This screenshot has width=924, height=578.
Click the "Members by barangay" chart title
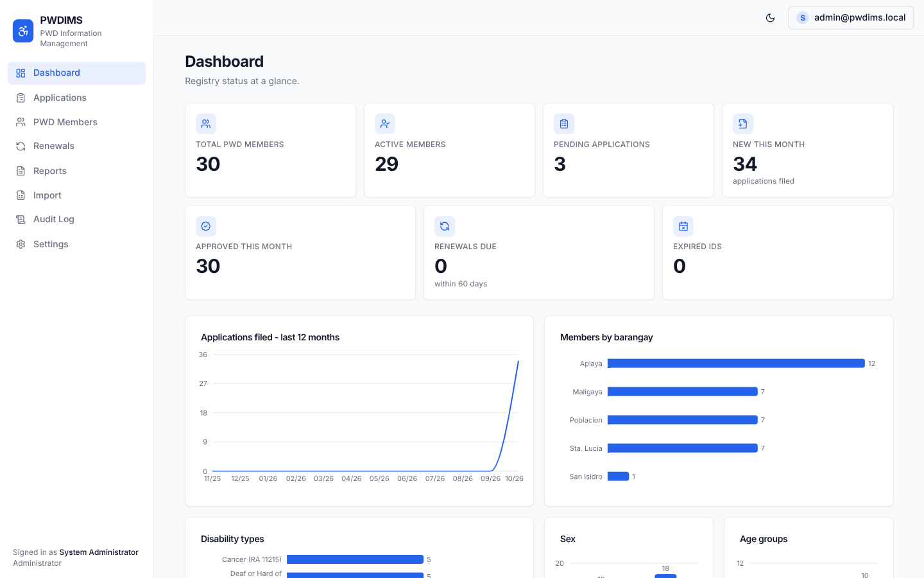[x=606, y=337]
